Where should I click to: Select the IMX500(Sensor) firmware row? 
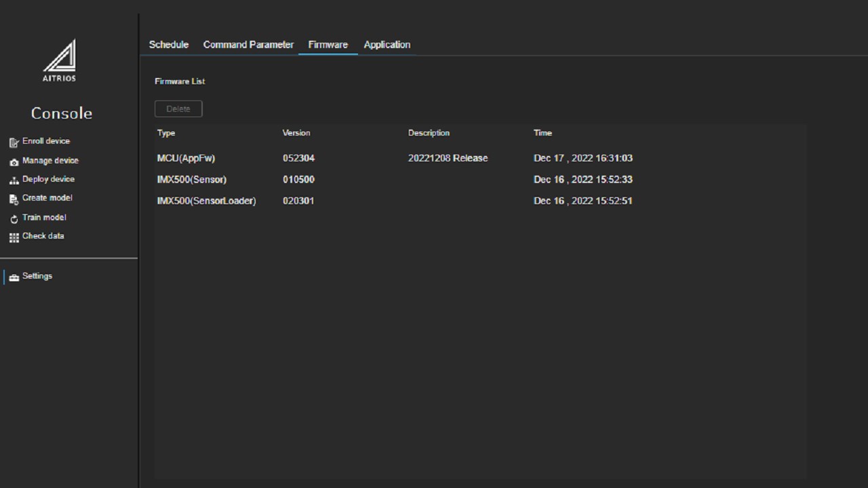(x=480, y=180)
